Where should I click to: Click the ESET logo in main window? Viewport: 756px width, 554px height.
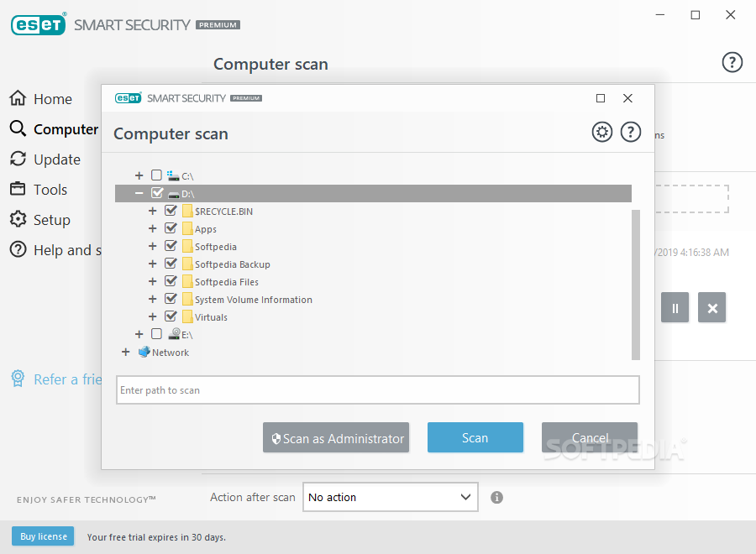[38, 24]
